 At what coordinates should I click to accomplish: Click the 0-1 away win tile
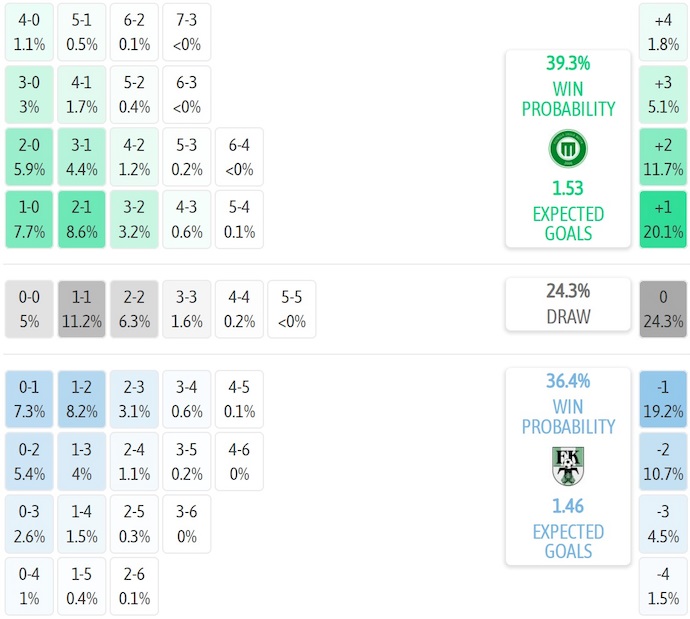30,399
